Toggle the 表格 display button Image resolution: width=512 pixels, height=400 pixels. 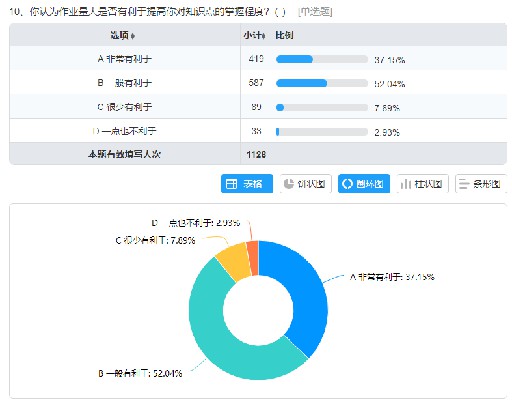pyautogui.click(x=247, y=184)
